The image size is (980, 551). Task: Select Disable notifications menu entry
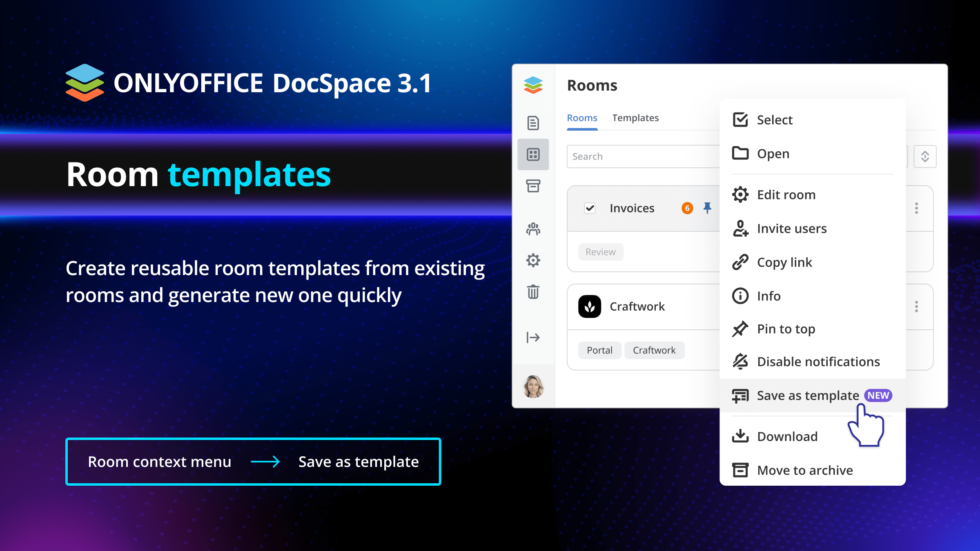coord(818,362)
